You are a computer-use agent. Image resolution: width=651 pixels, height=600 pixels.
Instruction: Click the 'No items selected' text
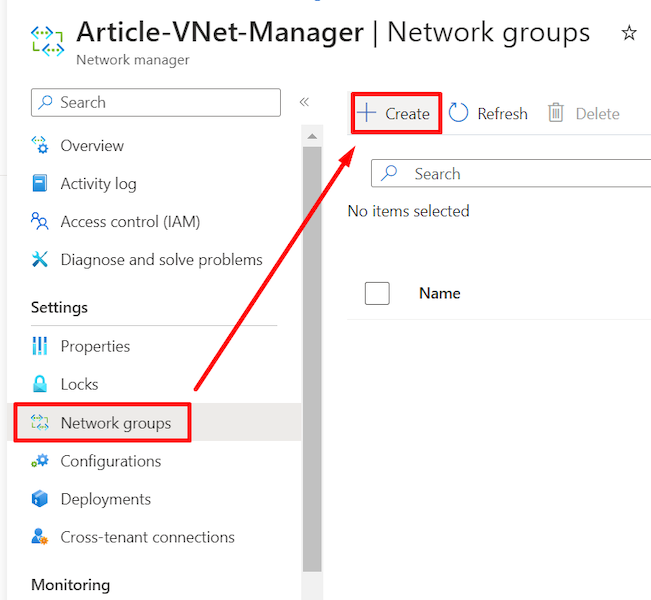click(409, 211)
